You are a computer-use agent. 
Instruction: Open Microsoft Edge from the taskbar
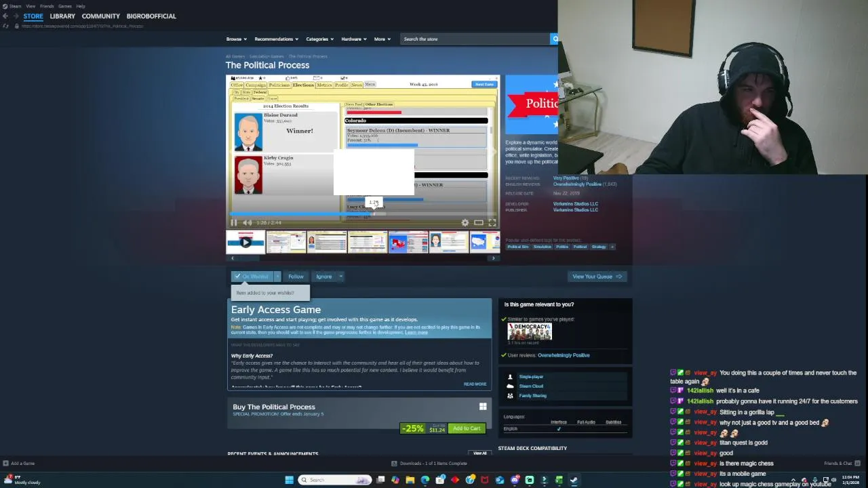[425, 480]
